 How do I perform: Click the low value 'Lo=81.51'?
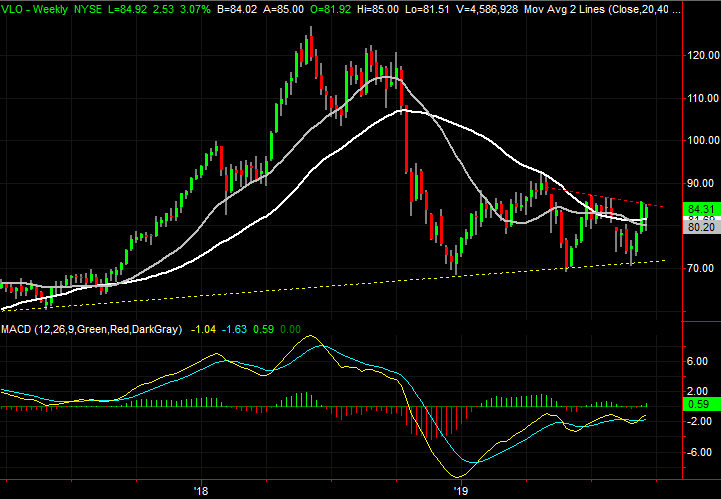(x=428, y=9)
